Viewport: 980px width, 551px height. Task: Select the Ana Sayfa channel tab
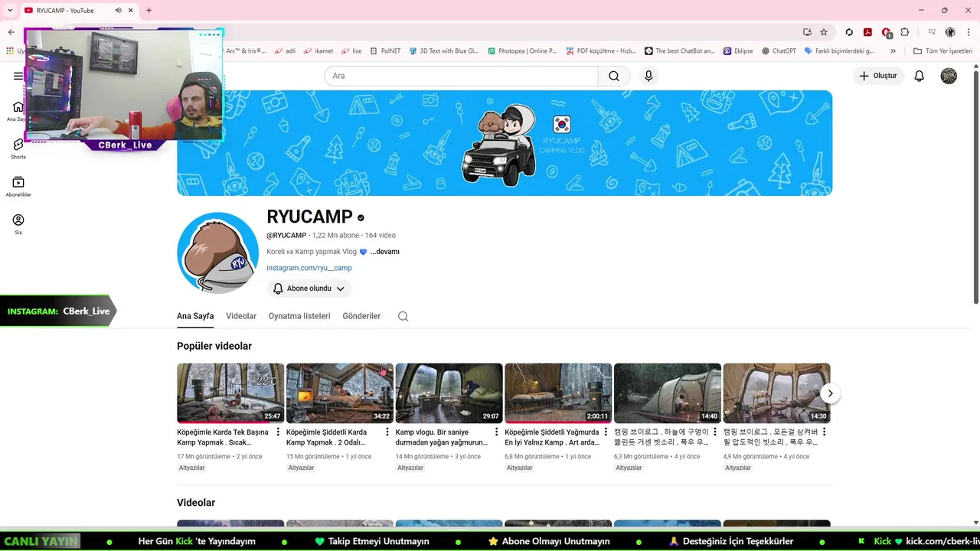(195, 316)
